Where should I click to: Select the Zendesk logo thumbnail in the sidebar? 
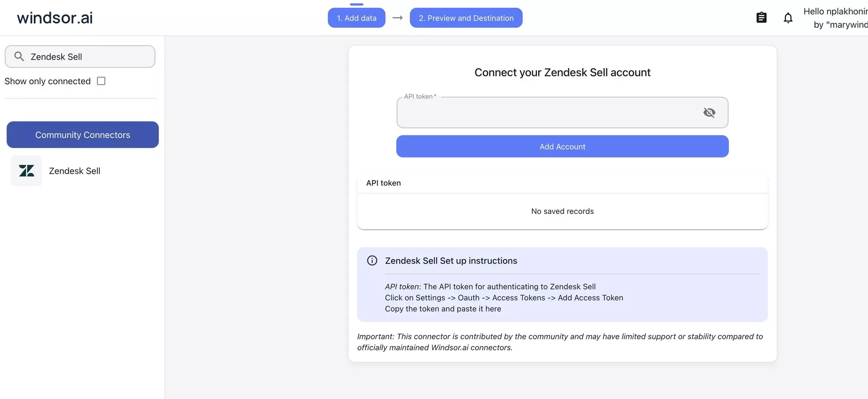[x=26, y=171]
